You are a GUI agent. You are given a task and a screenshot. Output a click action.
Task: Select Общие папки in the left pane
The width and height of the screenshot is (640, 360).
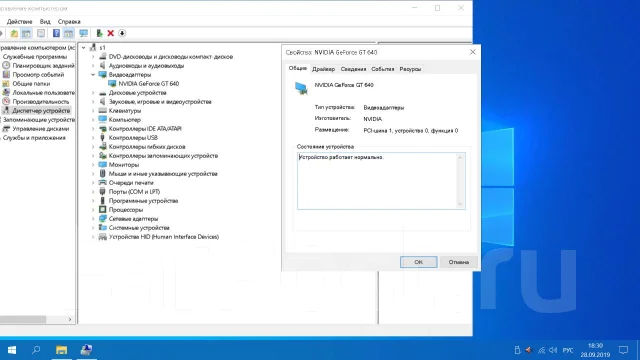[31, 84]
